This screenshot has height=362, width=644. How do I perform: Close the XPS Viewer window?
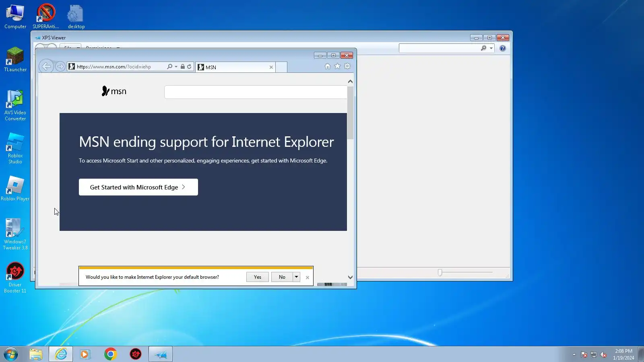pos(503,38)
